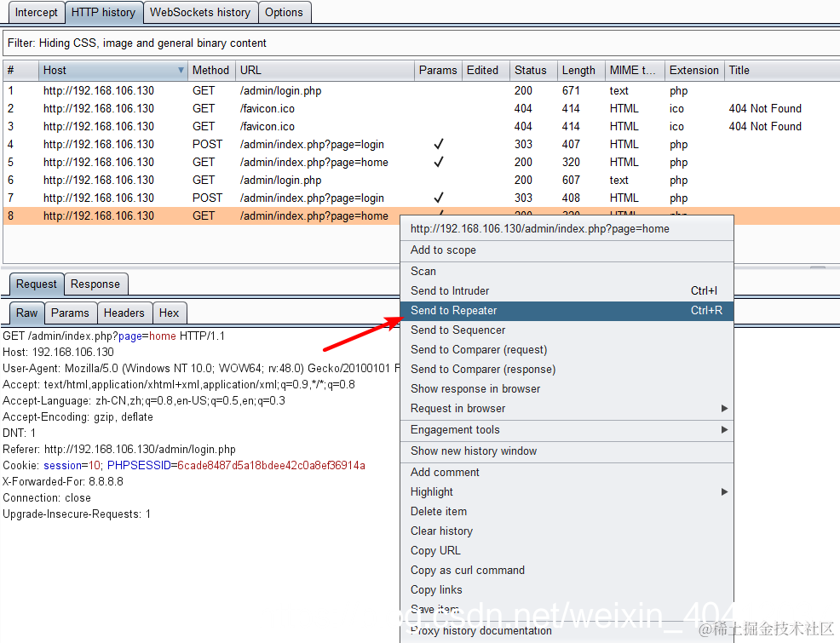Viewport: 840px width, 643px height.
Task: Sort by the MIME type column header
Action: (635, 70)
